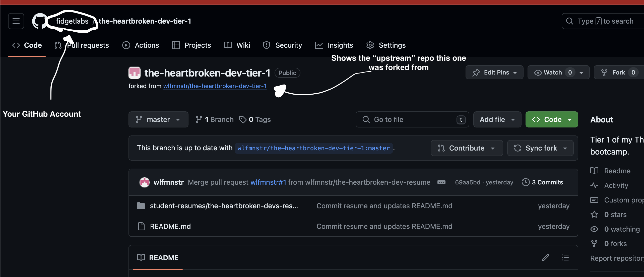Screen dimensions: 644x277
Task: Switch to the Insights tab
Action: (x=334, y=45)
